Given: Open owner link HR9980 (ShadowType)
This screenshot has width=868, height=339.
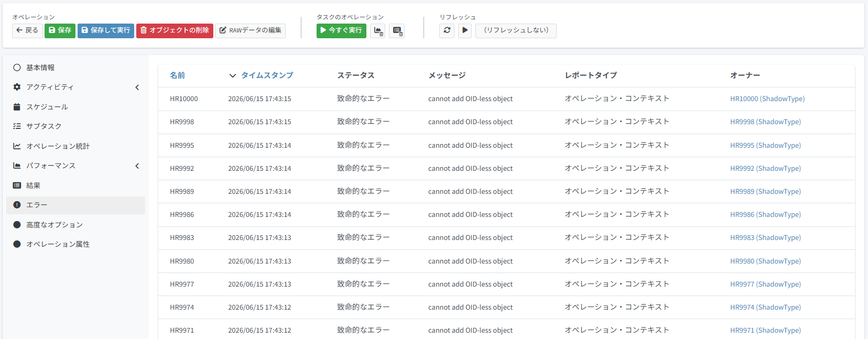Looking at the screenshot, I should [x=765, y=261].
